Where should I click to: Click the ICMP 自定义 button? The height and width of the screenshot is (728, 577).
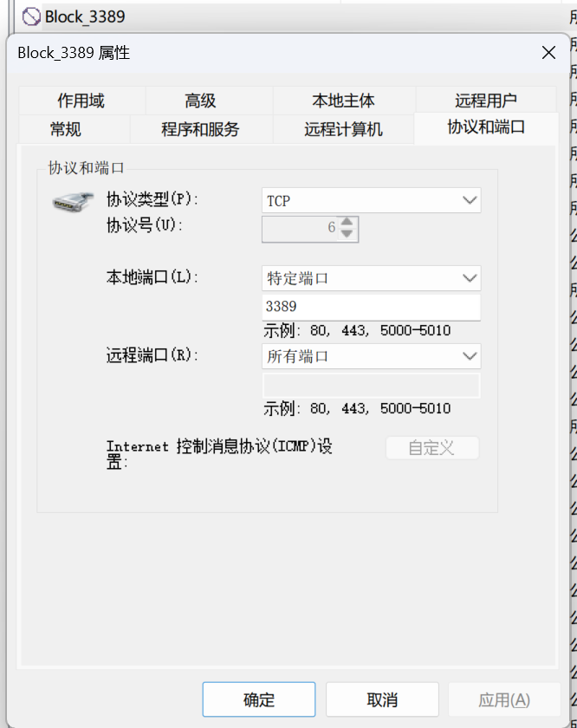tap(431, 447)
